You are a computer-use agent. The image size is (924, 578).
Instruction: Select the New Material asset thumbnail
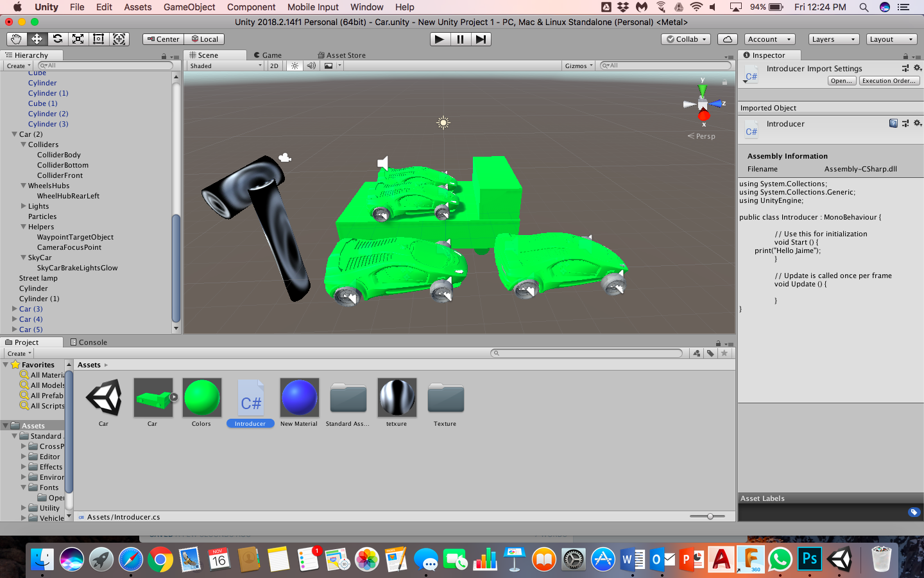pyautogui.click(x=299, y=398)
